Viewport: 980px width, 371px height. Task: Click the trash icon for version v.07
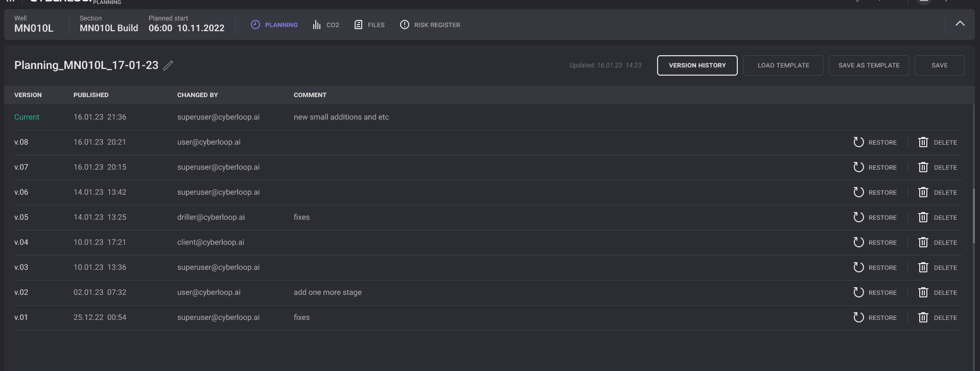point(923,167)
